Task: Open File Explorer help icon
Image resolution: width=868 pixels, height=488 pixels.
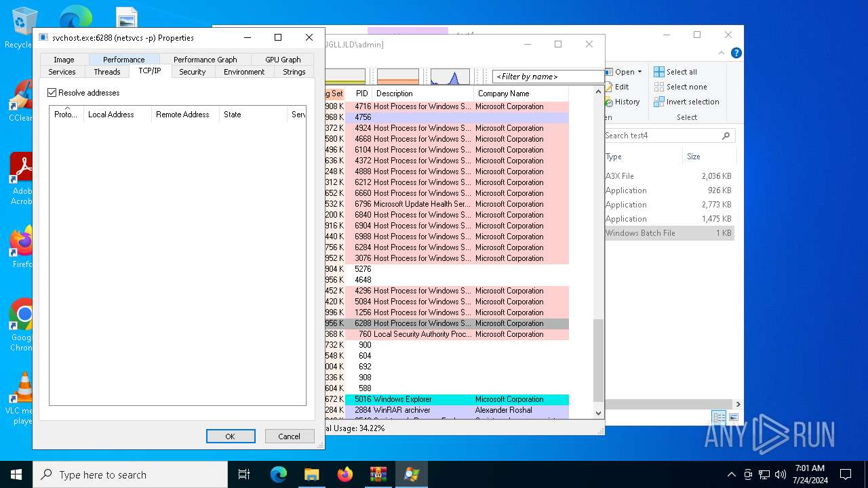Action: coord(736,53)
